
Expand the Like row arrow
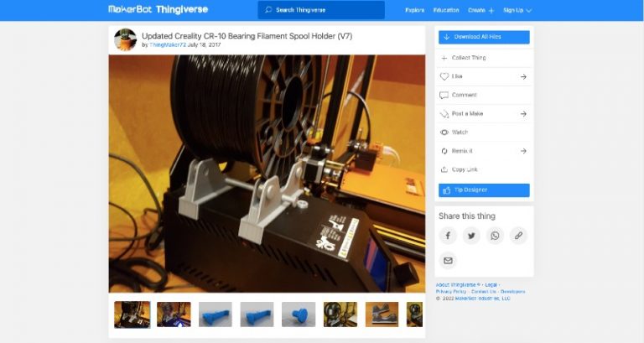(x=523, y=77)
